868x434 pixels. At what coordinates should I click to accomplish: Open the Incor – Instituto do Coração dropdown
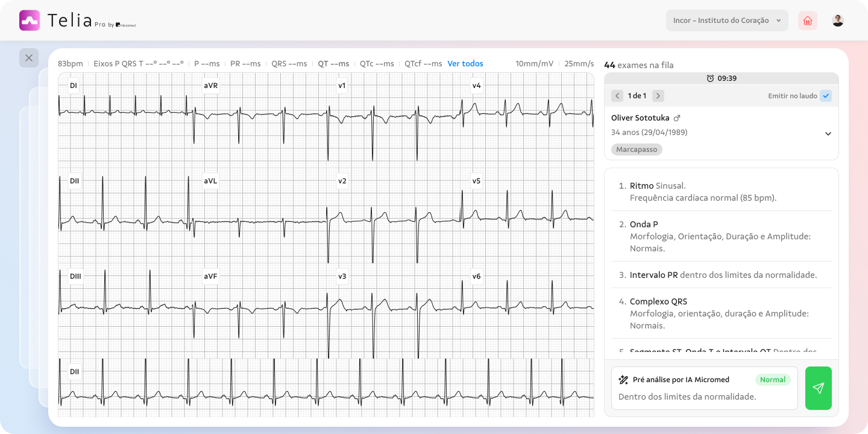click(x=727, y=20)
